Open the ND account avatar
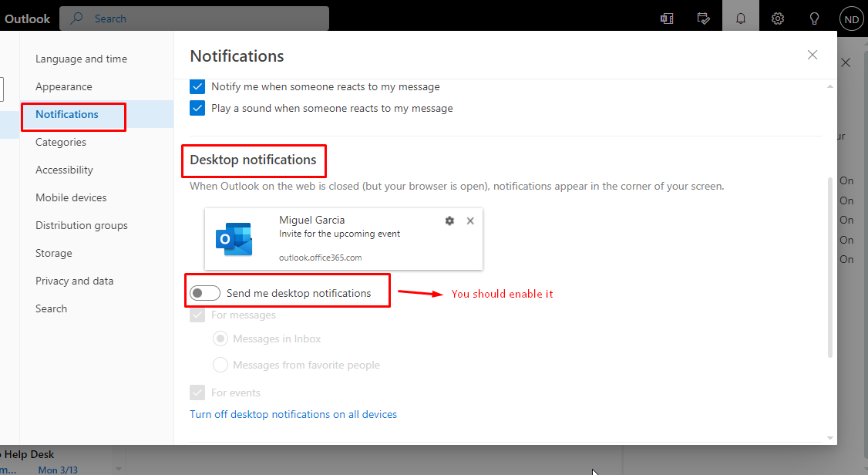 pyautogui.click(x=851, y=19)
